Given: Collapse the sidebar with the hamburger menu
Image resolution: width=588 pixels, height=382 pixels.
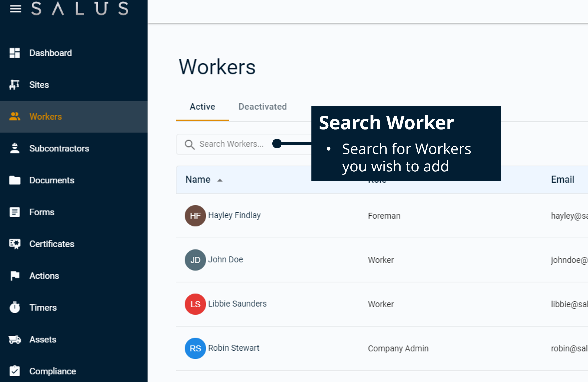Looking at the screenshot, I should coord(15,9).
